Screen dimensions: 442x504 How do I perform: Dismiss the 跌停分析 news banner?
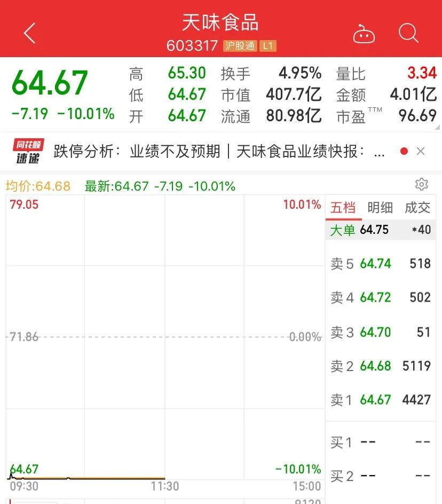pyautogui.click(x=421, y=152)
